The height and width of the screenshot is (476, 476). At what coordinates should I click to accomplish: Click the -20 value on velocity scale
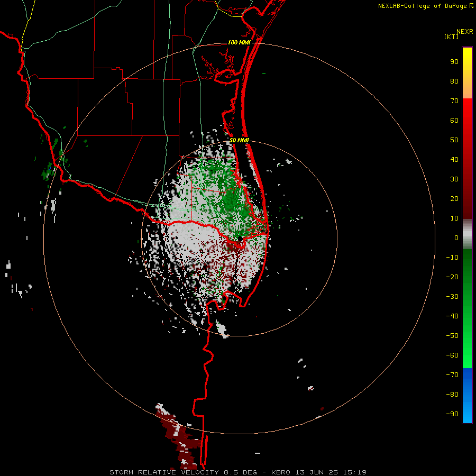click(452, 277)
